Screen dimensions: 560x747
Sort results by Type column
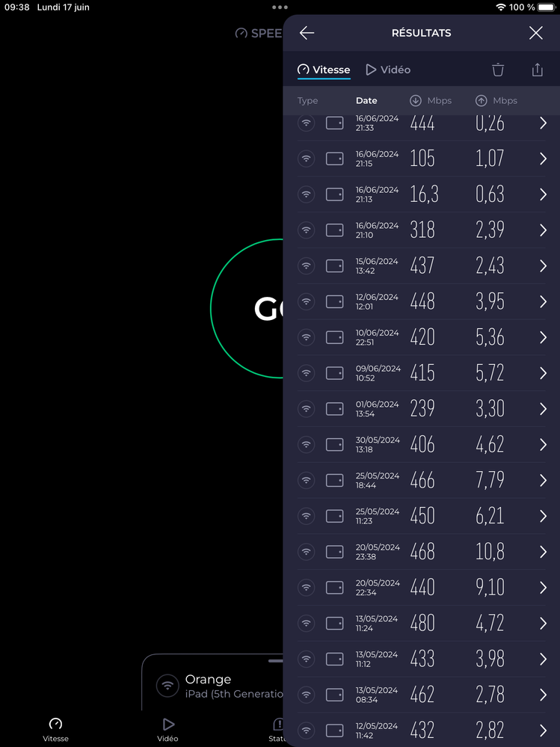[x=307, y=101]
